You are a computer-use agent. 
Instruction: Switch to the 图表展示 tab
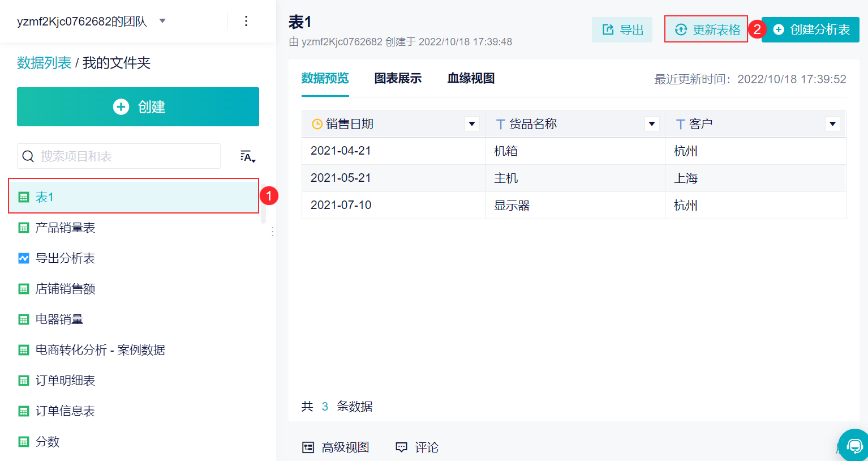398,78
